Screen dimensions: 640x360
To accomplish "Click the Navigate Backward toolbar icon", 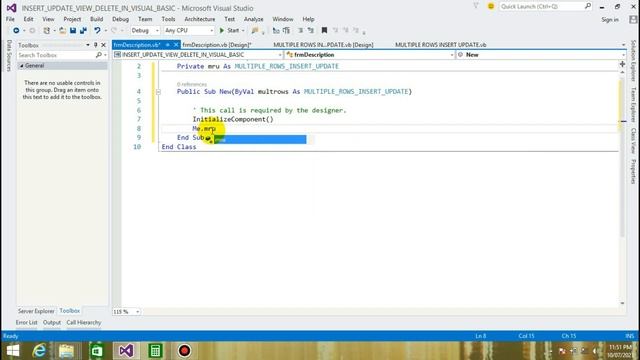I will coord(16,31).
